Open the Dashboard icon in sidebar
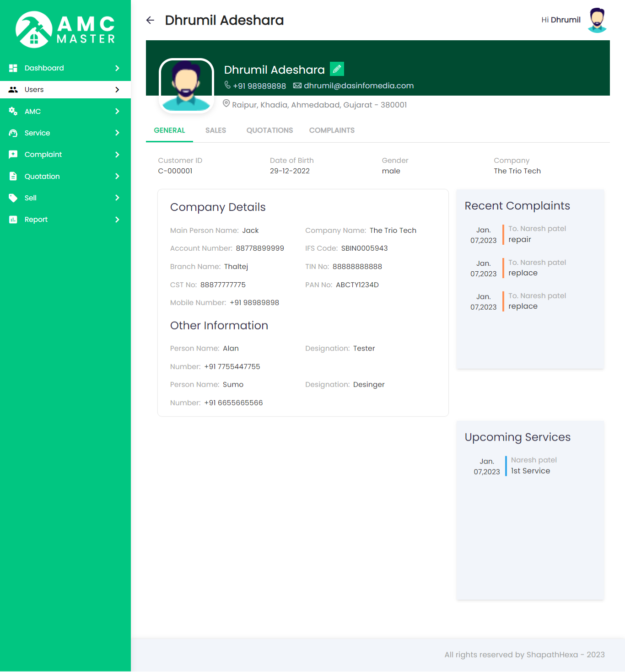 pos(13,68)
